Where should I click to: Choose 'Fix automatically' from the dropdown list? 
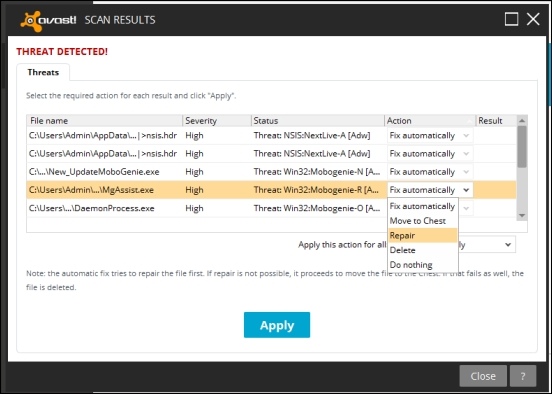[422, 206]
